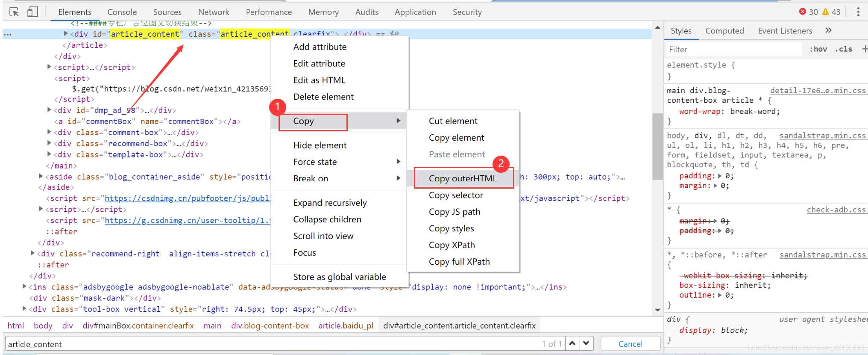
Task: Expand the template-box div node
Action: 49,154
